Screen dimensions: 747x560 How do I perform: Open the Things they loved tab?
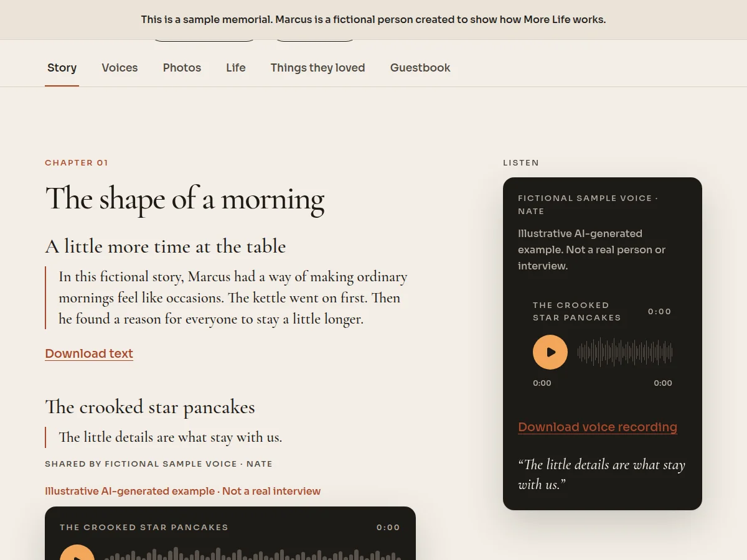(x=317, y=68)
